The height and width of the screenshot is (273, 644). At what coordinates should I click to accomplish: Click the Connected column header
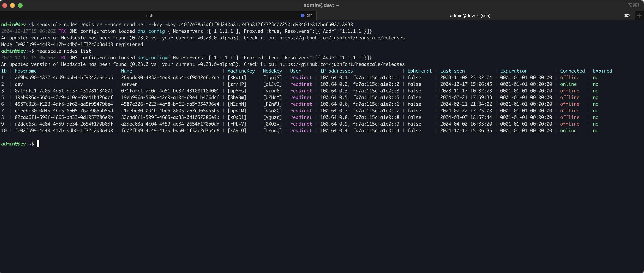point(572,71)
